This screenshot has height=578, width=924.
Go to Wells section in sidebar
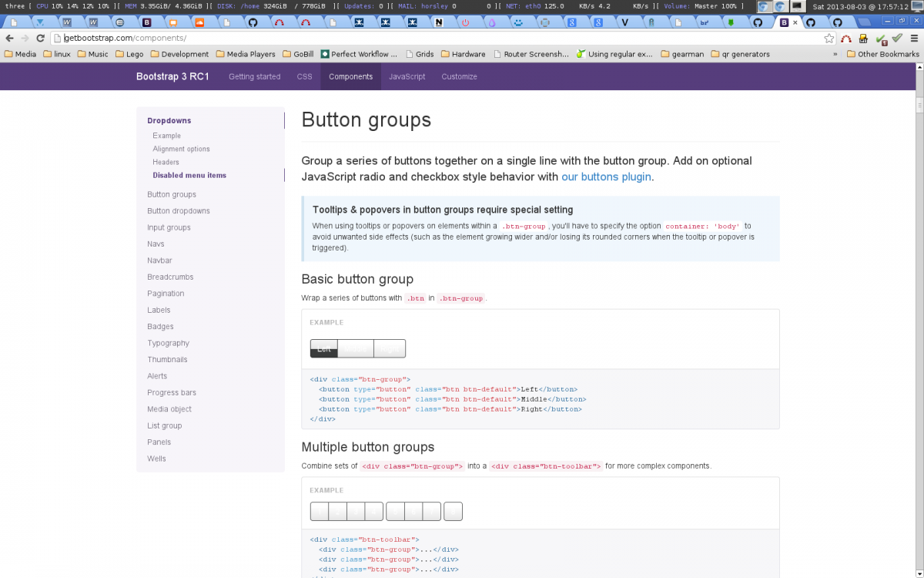[156, 459]
